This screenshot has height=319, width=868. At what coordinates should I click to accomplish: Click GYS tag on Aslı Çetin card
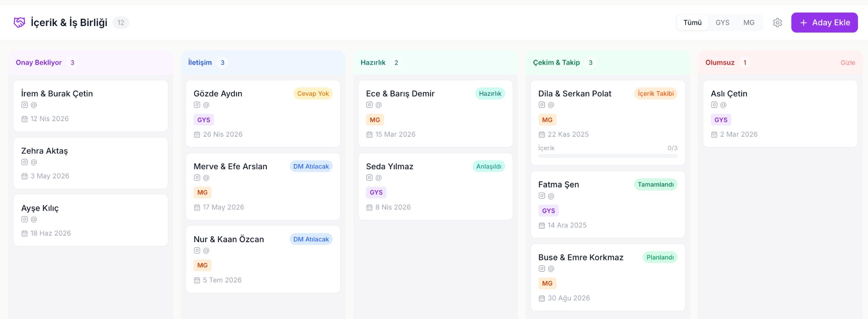point(721,120)
